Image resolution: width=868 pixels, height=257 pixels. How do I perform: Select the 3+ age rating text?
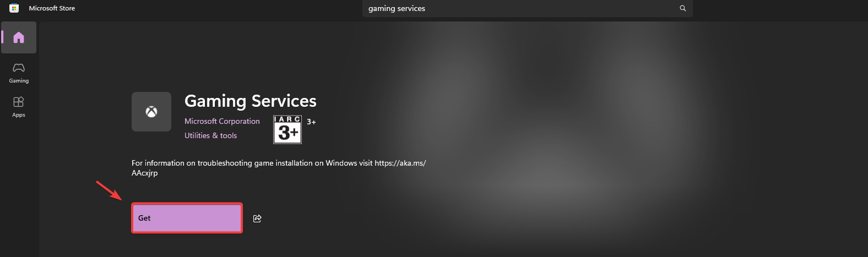point(311,122)
